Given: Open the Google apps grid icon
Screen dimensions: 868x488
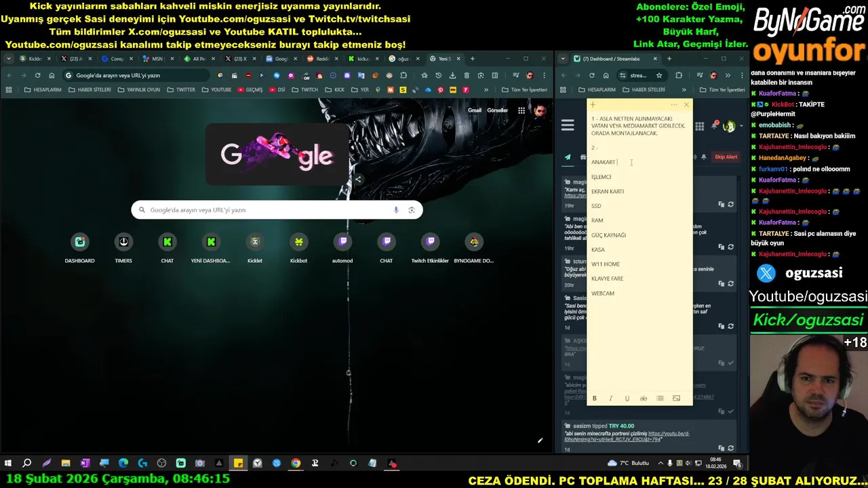Looking at the screenshot, I should 521,110.
